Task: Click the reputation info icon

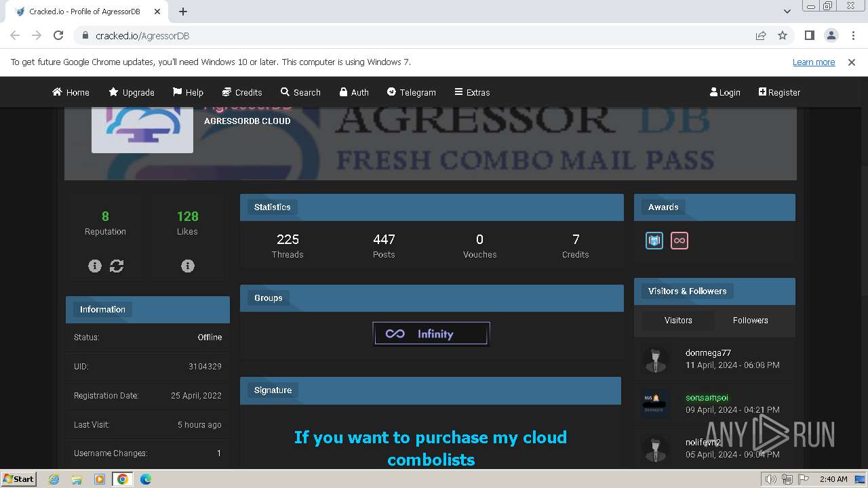Action: pos(95,266)
